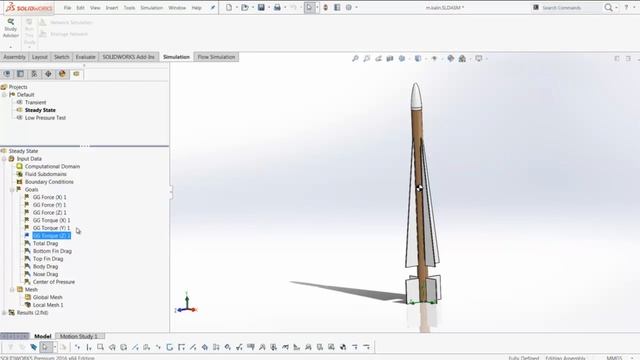This screenshot has height=360, width=640.
Task: Open the Help question mark icon
Action: click(626, 7)
